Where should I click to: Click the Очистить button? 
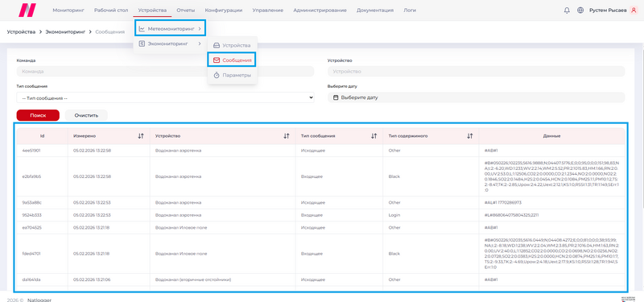click(x=86, y=115)
